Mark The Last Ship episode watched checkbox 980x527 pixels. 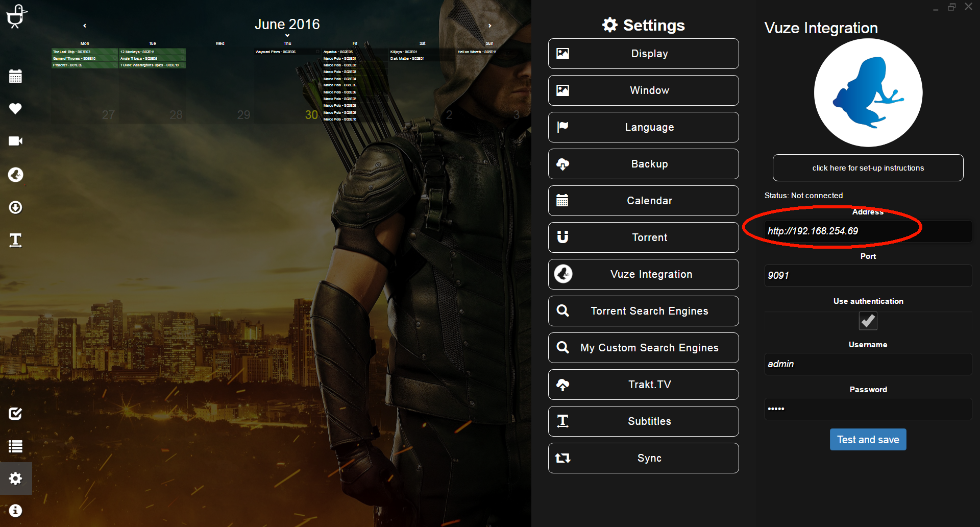[x=115, y=52]
